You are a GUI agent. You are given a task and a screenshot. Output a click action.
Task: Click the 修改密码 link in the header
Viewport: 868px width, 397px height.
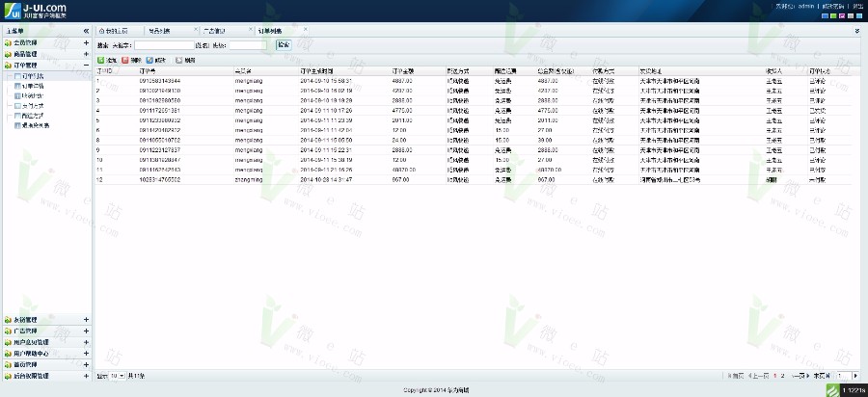pos(832,6)
